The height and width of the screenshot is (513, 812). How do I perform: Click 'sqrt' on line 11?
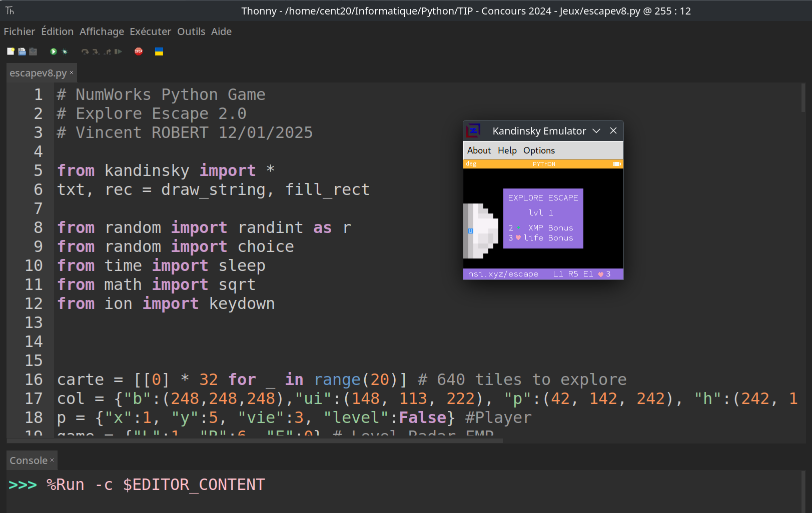tap(238, 284)
